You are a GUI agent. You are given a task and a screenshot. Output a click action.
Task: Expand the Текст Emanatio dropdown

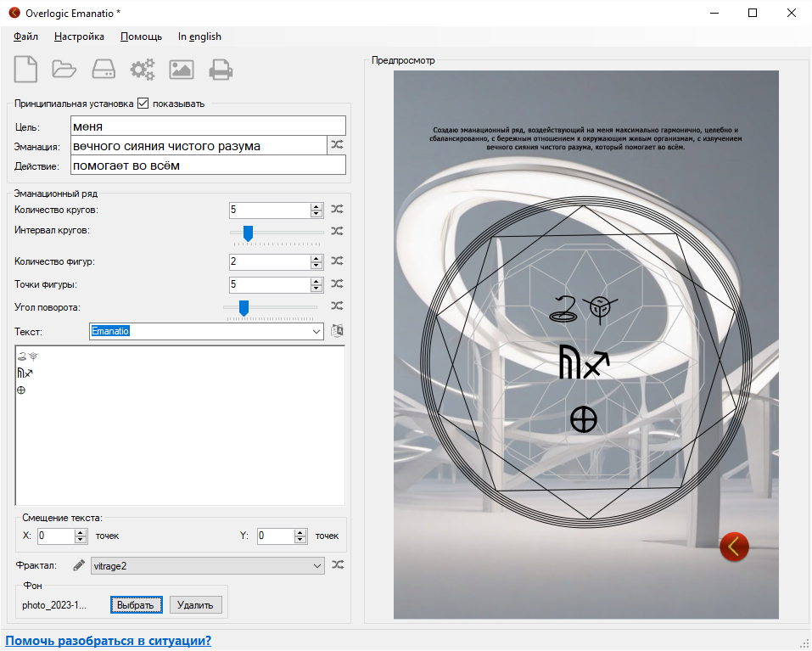316,331
